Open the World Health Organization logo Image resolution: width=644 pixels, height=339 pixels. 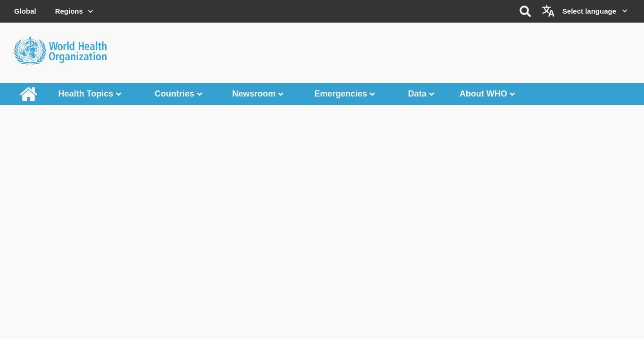[x=60, y=51]
